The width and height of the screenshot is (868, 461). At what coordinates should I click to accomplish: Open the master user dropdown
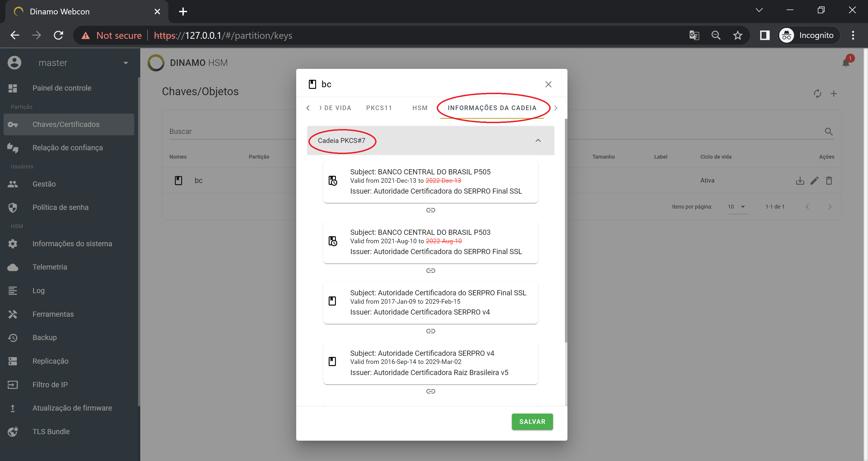[x=126, y=63]
